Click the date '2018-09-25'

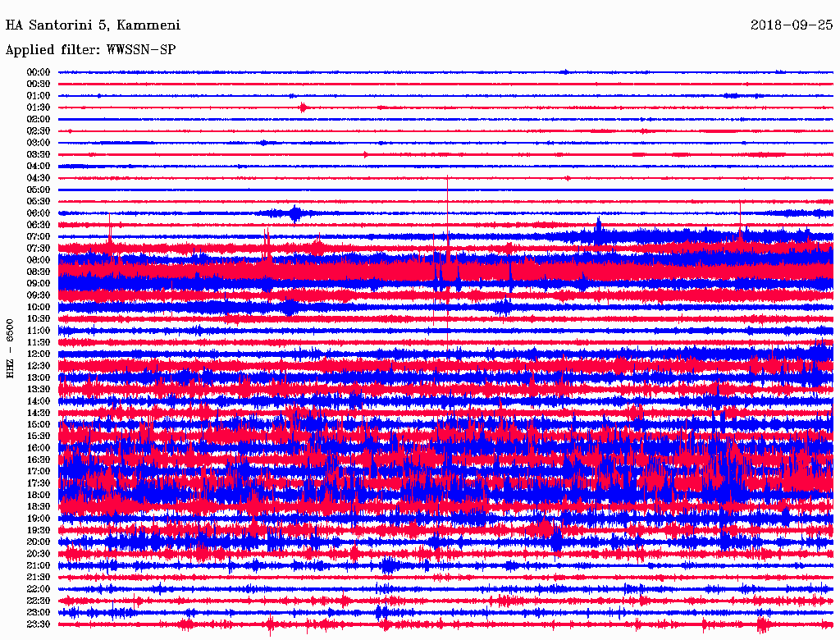(792, 25)
